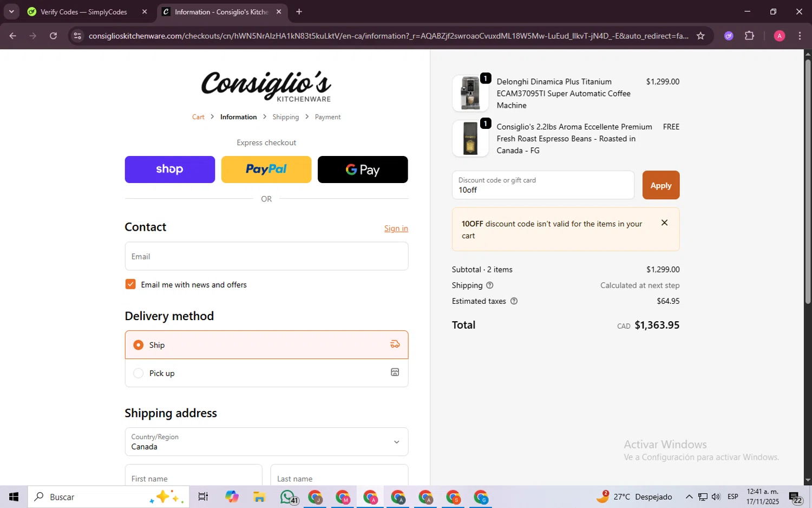Close the Verify Codes tab
Image resolution: width=812 pixels, height=508 pixels.
(145, 11)
